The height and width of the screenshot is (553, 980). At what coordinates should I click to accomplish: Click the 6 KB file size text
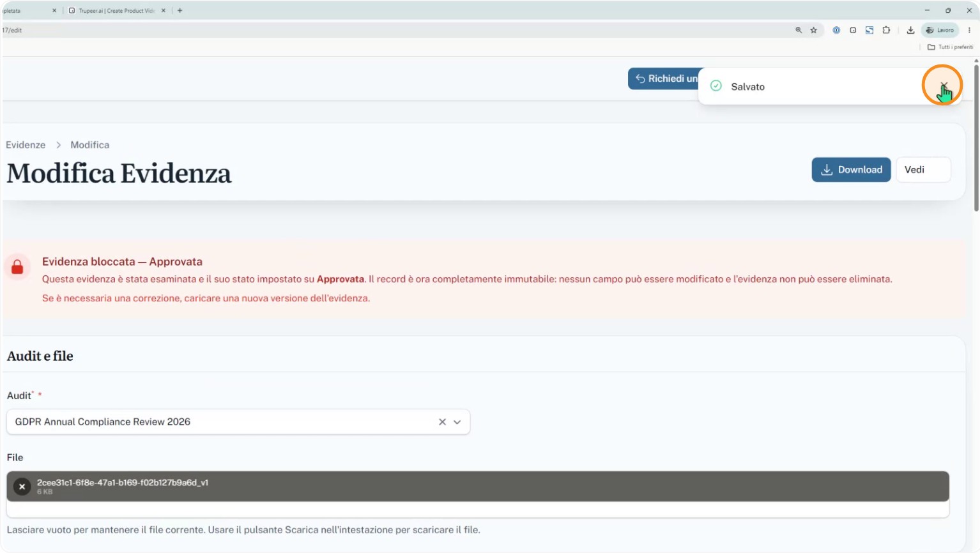[45, 492]
